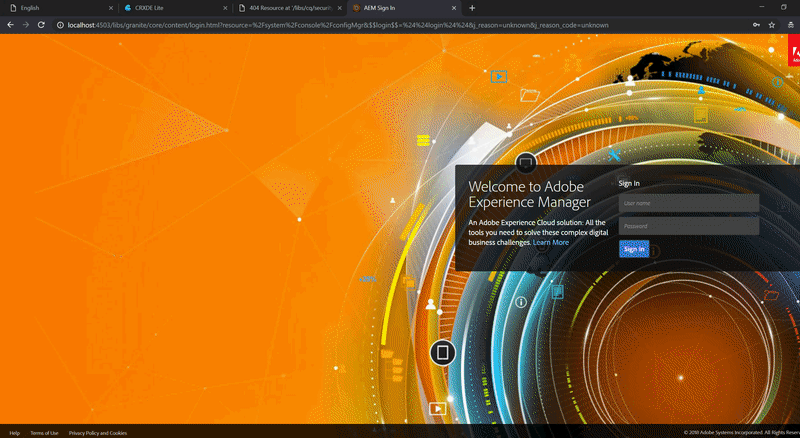
Task: Open the Learn More link
Action: [x=551, y=242]
